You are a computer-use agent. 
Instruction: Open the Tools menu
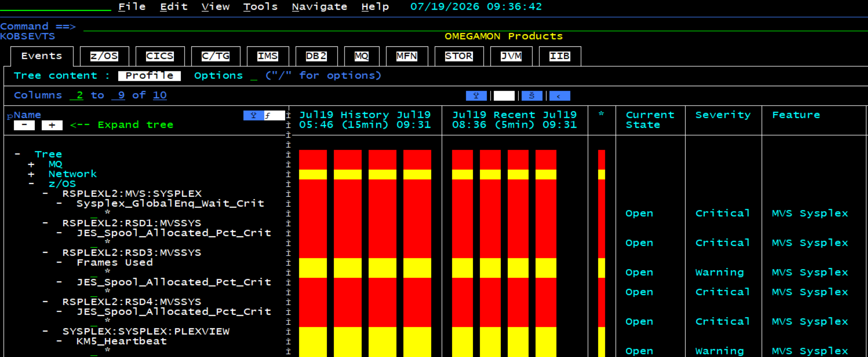261,6
